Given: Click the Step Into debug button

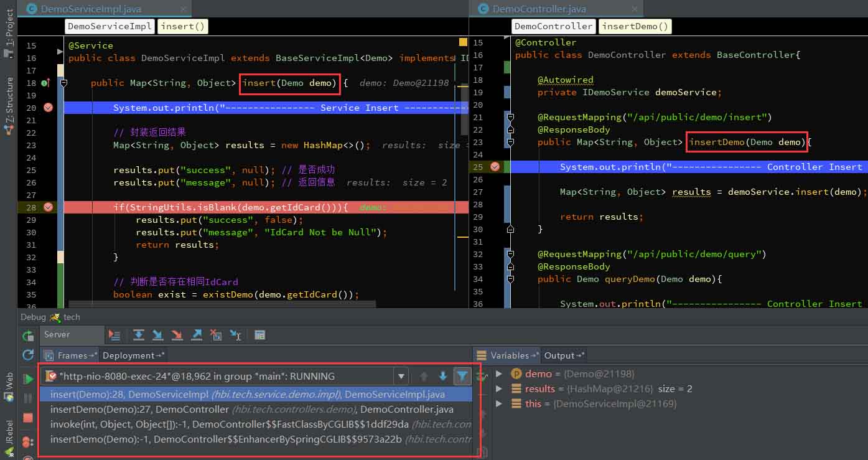Looking at the screenshot, I should [x=157, y=335].
